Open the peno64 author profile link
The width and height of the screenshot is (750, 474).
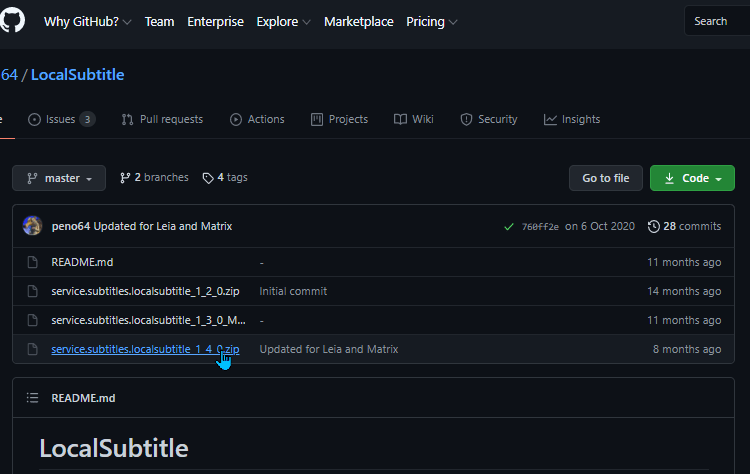(71, 226)
